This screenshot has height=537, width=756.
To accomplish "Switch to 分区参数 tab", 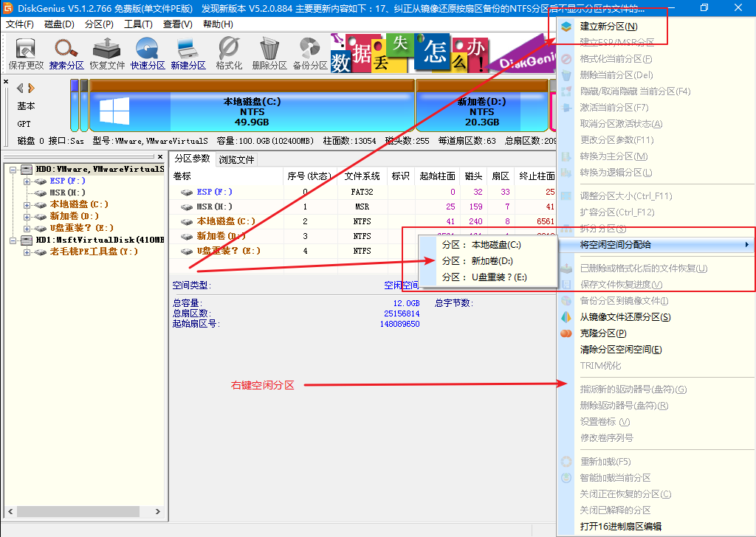I will click(x=193, y=159).
